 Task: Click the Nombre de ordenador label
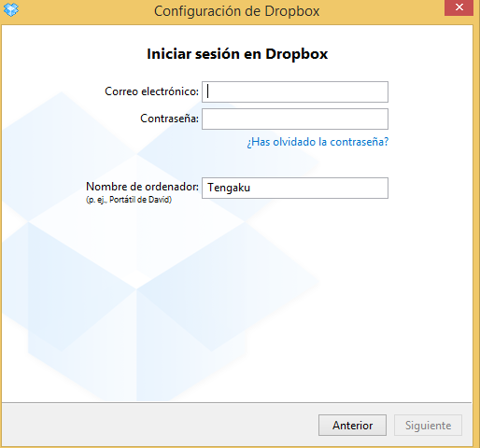142,187
